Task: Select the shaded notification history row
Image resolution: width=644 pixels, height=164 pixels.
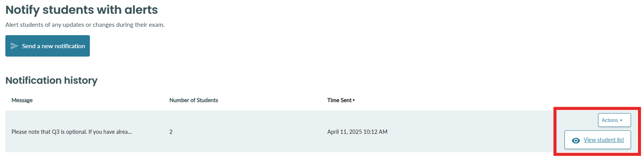Action: coord(322,132)
